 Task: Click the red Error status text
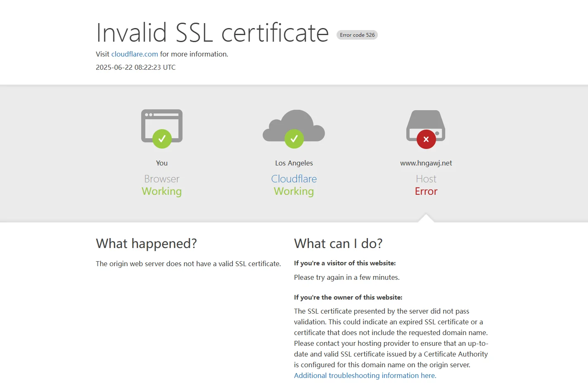(426, 191)
